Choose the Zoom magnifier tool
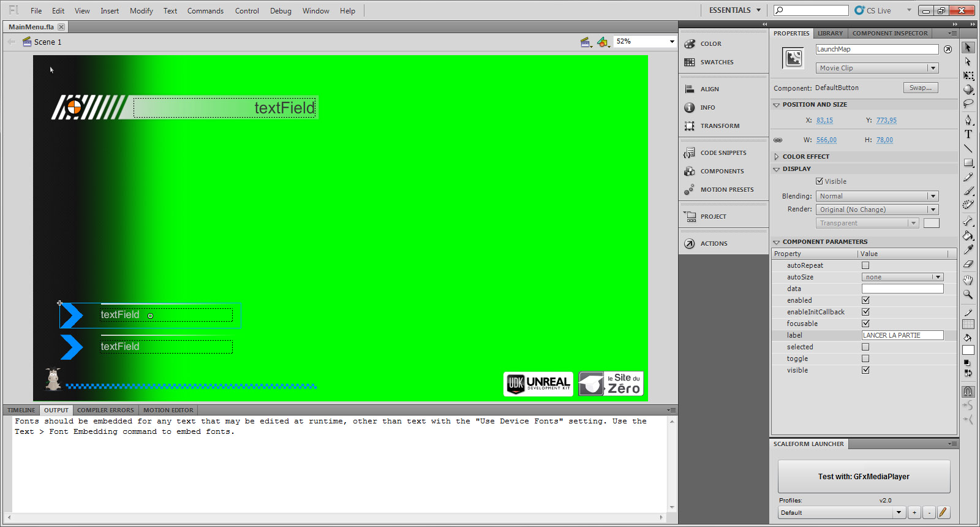Image resolution: width=980 pixels, height=527 pixels. [x=968, y=295]
